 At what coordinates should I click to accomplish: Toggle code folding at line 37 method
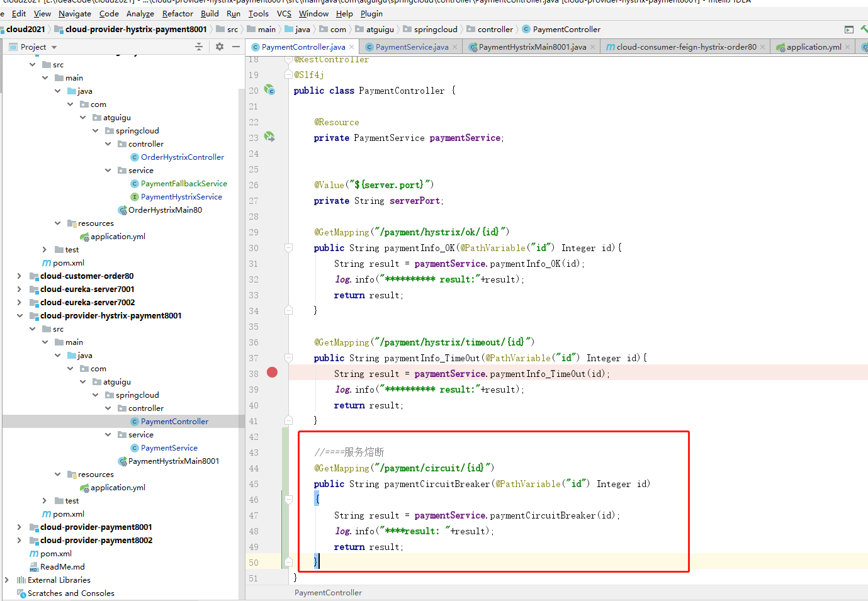pos(288,358)
